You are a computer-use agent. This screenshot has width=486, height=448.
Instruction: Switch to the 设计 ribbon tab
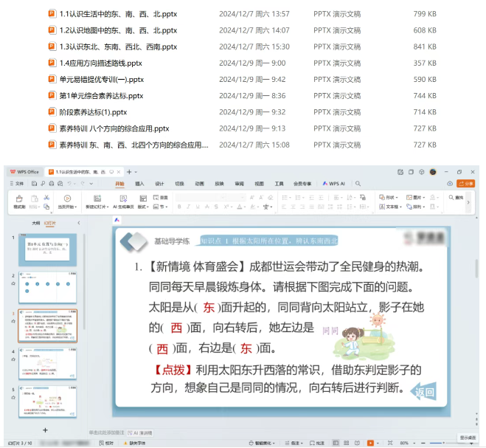pyautogui.click(x=159, y=184)
